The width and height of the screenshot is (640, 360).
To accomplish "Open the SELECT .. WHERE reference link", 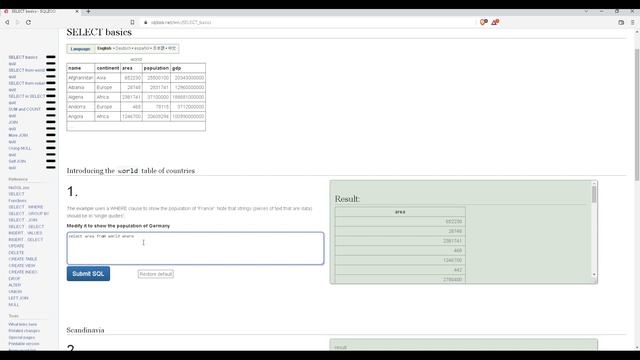I will click(26, 207).
